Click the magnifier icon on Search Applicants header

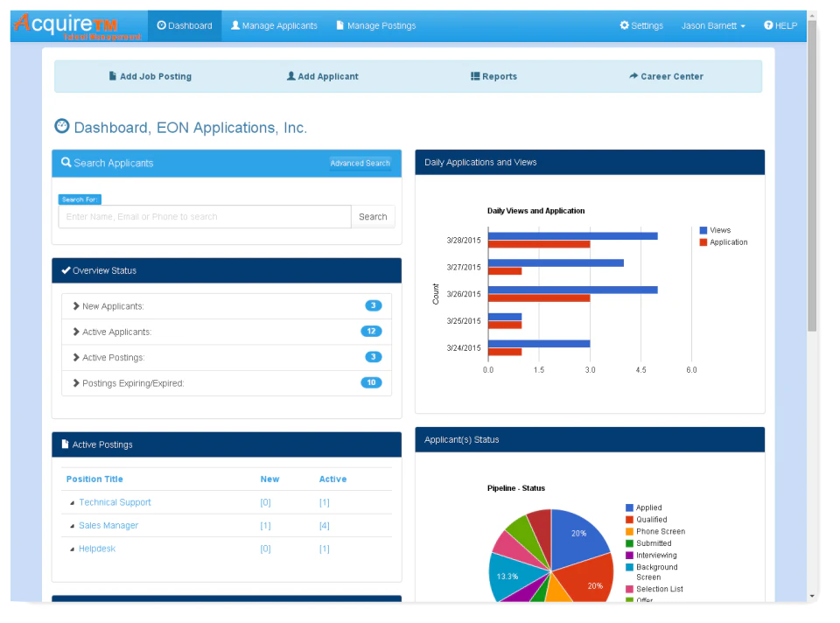pyautogui.click(x=66, y=163)
